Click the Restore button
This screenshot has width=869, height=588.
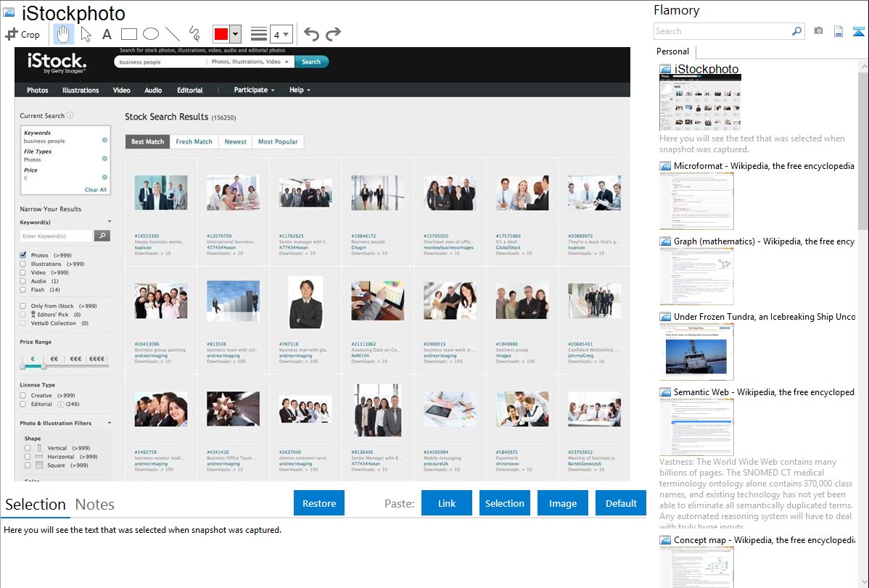[x=319, y=503]
